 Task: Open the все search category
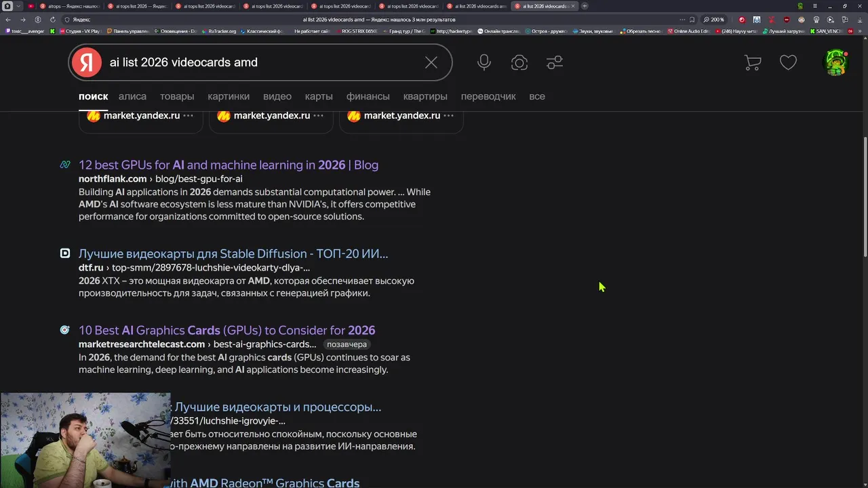pos(537,96)
